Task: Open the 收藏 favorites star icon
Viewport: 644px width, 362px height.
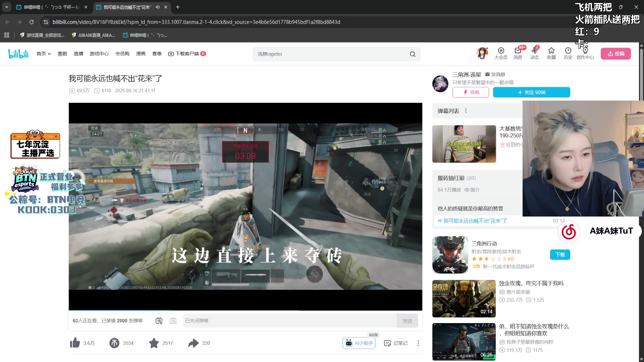Action: point(551,53)
